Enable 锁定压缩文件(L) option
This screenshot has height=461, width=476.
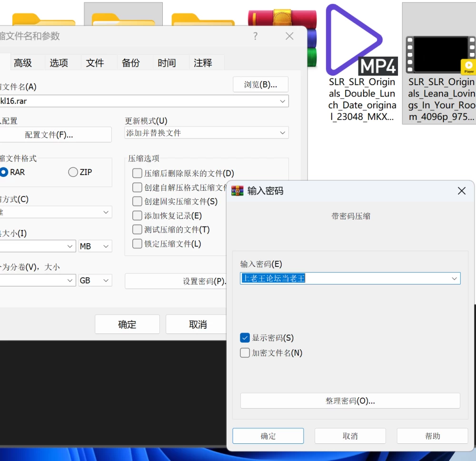pos(137,244)
